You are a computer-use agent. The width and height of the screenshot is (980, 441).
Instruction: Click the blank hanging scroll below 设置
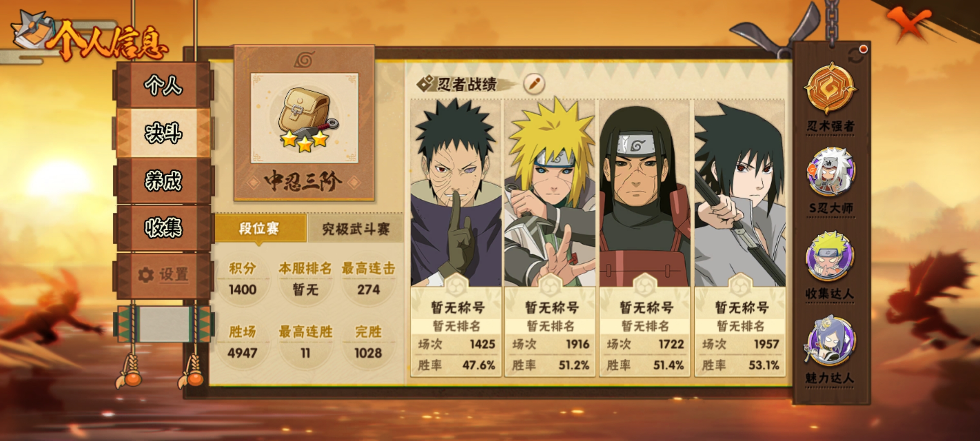tap(164, 324)
